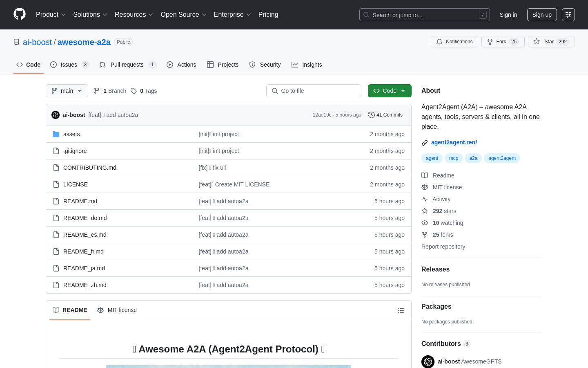Click the pulse icon next to Activity
This screenshot has height=368, width=588.
point(425,199)
